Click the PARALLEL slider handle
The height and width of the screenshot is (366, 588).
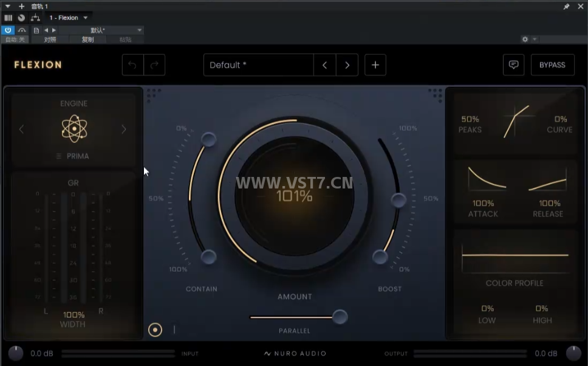(340, 317)
